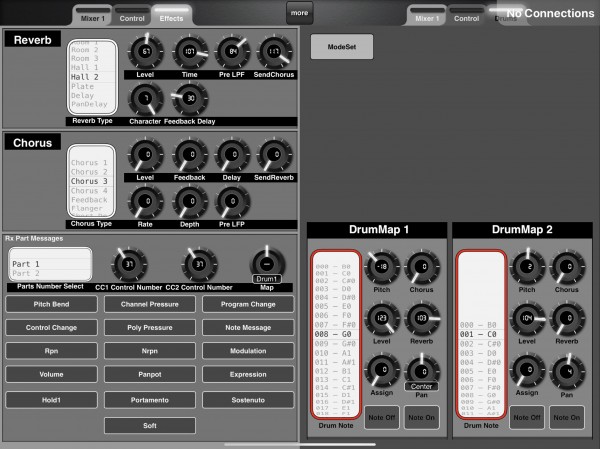Click the Reverb Pre LPF knob
Viewport: 600px width, 449px height.
[232, 51]
